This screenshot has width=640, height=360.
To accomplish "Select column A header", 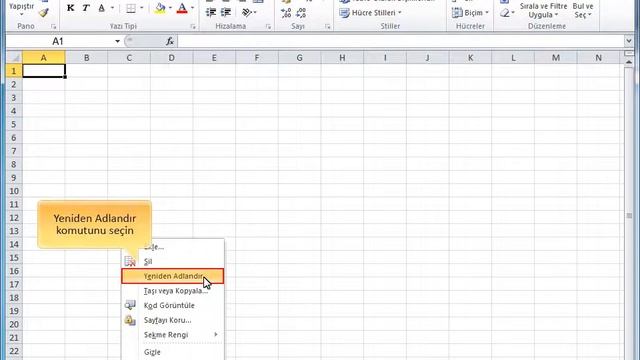I will [x=44, y=58].
